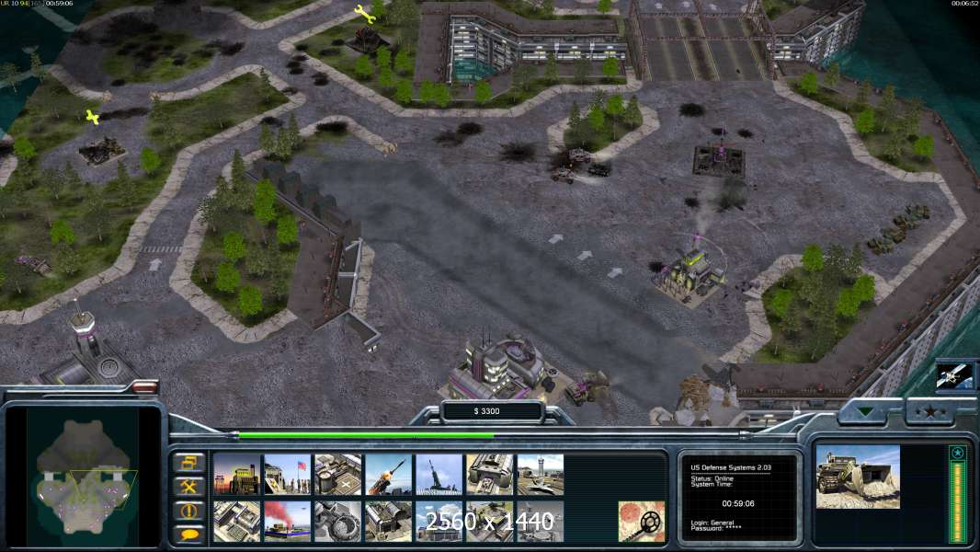Image resolution: width=980 pixels, height=552 pixels.
Task: Select the parked tanks on the right side
Action: tap(898, 228)
